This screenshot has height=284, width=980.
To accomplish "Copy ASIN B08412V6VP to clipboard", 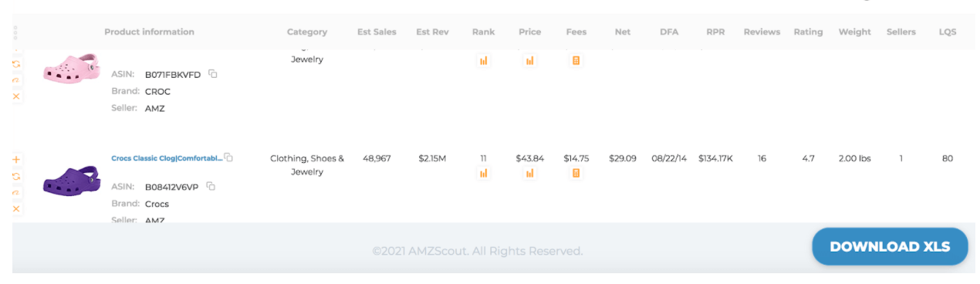I will pyautogui.click(x=211, y=186).
